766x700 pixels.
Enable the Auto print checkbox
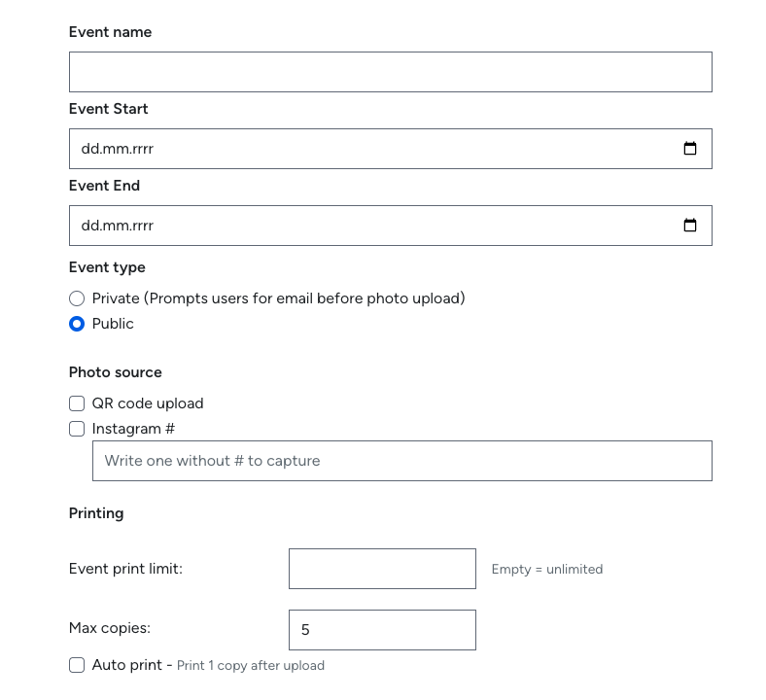tap(77, 665)
